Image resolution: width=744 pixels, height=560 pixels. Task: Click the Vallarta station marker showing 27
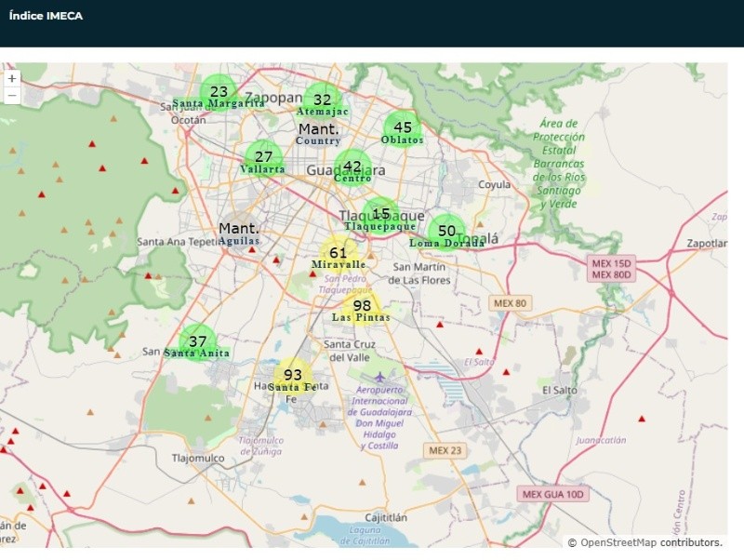click(x=264, y=157)
